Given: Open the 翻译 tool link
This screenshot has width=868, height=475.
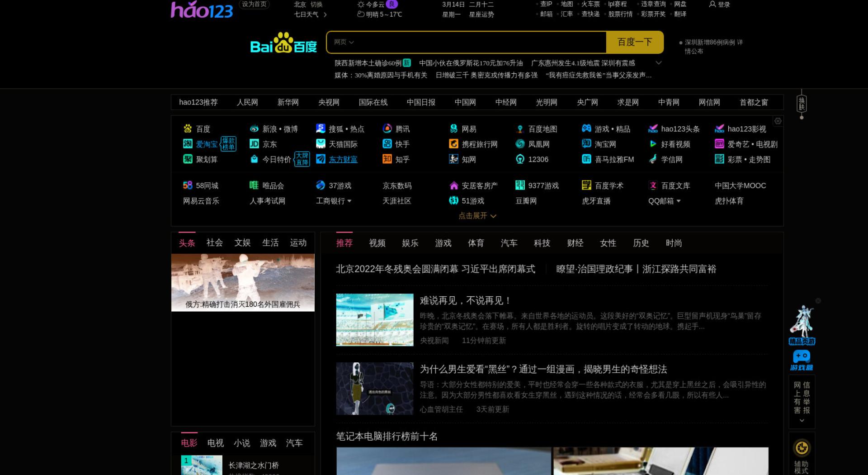Looking at the screenshot, I should [680, 14].
